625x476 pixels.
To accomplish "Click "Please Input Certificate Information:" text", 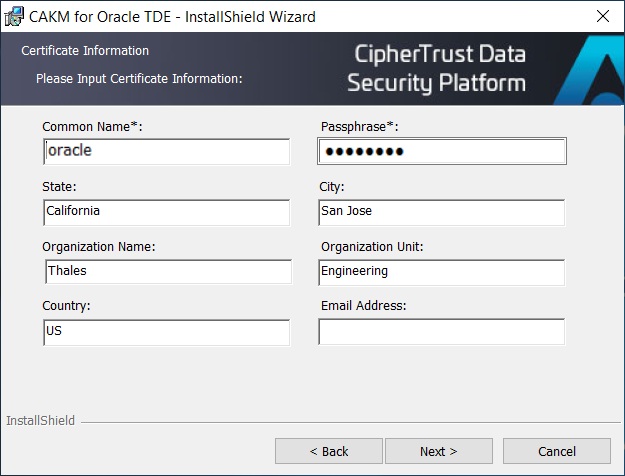I will click(x=139, y=79).
